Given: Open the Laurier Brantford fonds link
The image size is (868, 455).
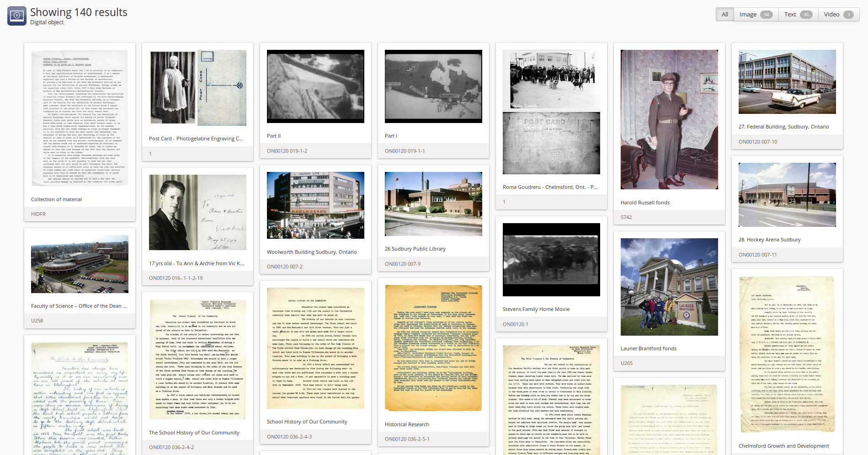Looking at the screenshot, I should pos(648,348).
